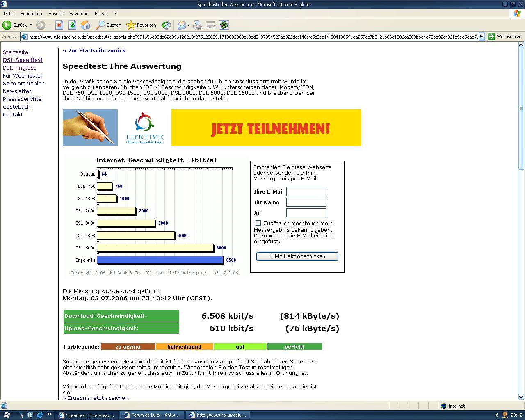Show hidden tray icons arrow
This screenshot has height=420, width=525.
[x=497, y=415]
